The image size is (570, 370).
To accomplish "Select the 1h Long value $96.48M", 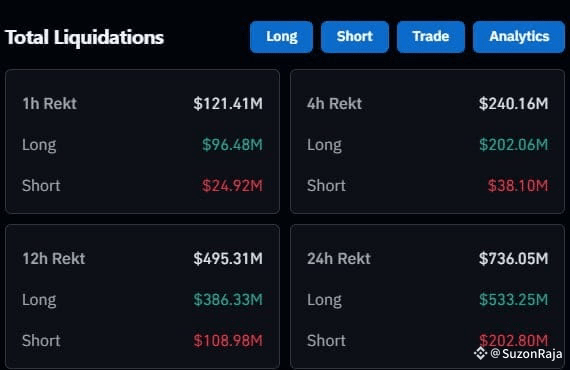I will (232, 145).
